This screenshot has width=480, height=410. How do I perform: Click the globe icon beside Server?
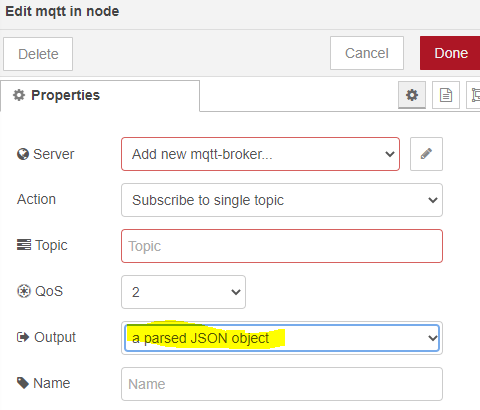pos(23,154)
